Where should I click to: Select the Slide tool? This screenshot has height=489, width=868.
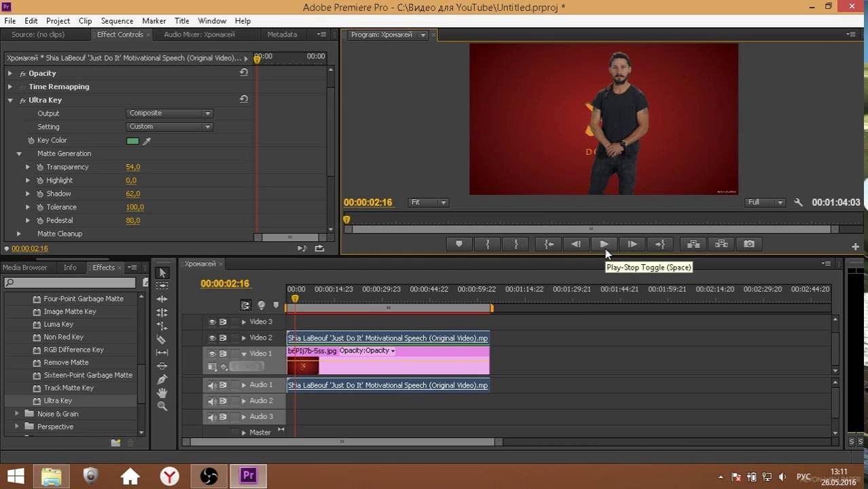click(162, 366)
